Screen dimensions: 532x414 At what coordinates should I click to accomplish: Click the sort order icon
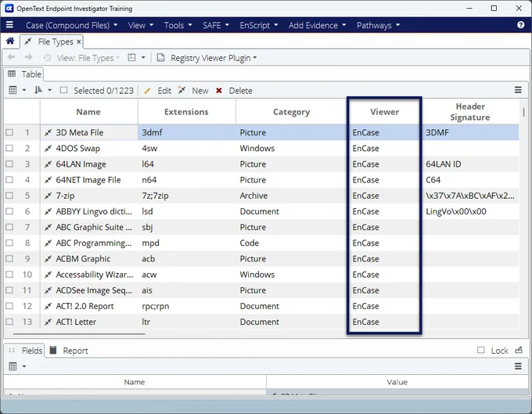click(38, 90)
